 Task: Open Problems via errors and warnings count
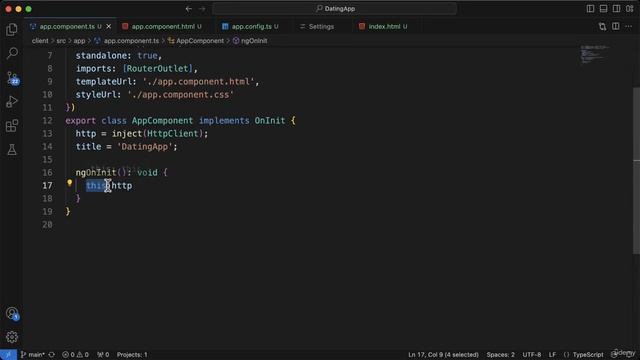click(76, 355)
